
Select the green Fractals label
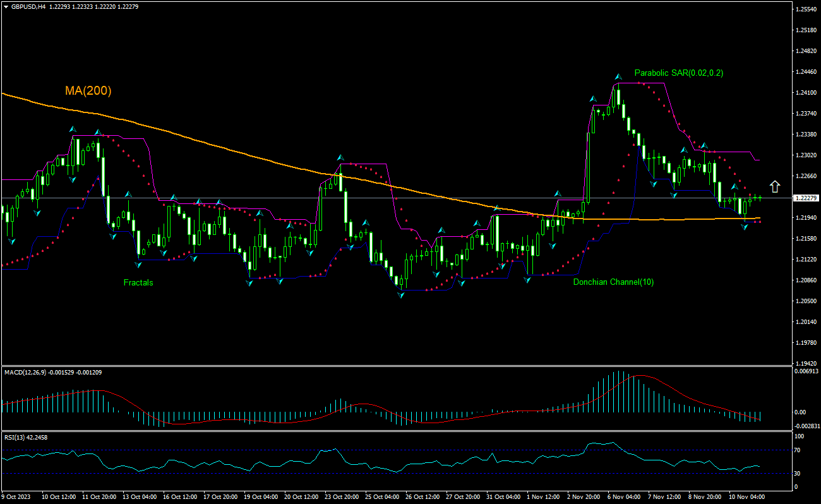(138, 282)
